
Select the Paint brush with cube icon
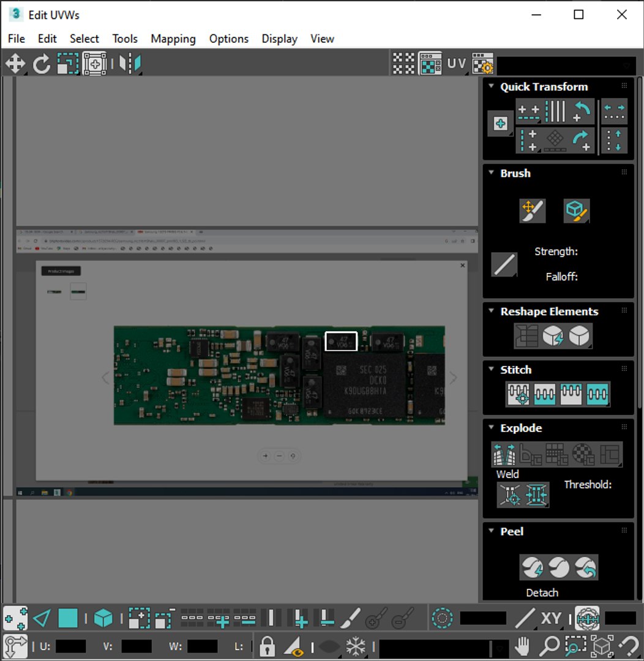(x=577, y=211)
